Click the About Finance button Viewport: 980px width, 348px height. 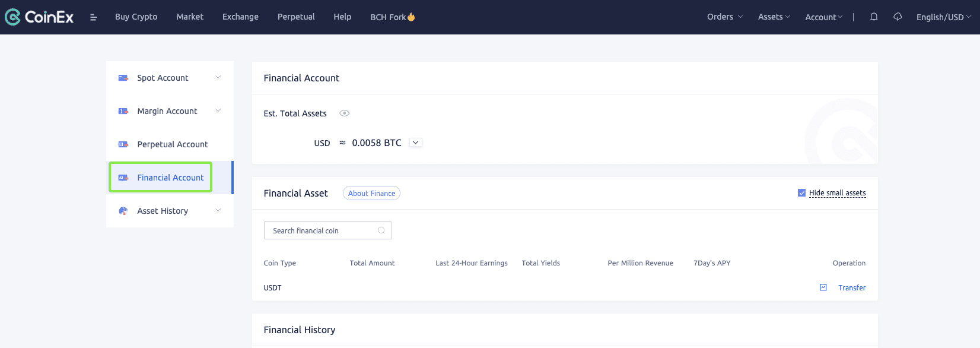coord(371,194)
